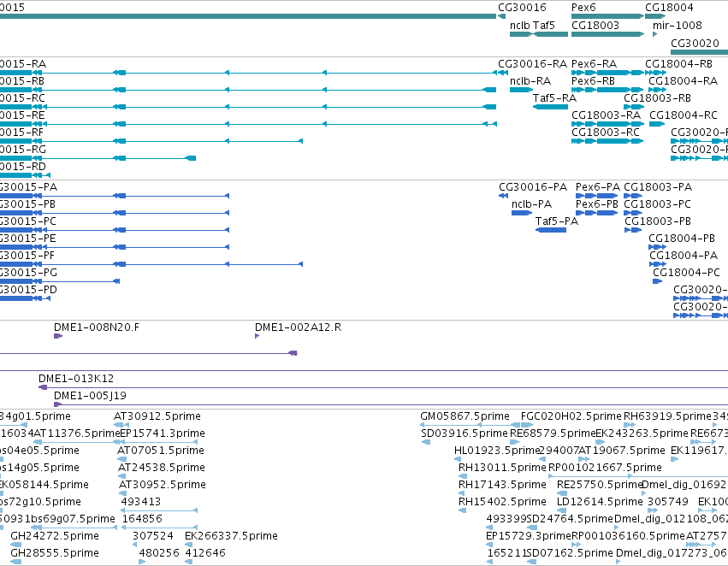Click the EP15729.3prime EST label

click(x=529, y=536)
